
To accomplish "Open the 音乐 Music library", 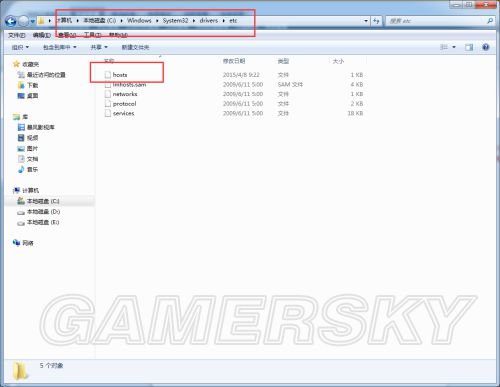I will pyautogui.click(x=28, y=169).
